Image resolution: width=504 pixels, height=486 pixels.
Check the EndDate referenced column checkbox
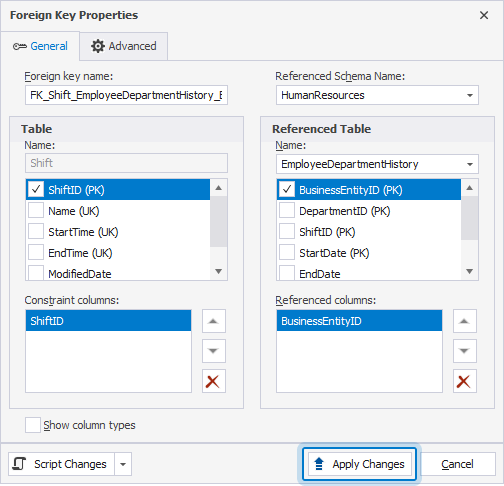287,273
